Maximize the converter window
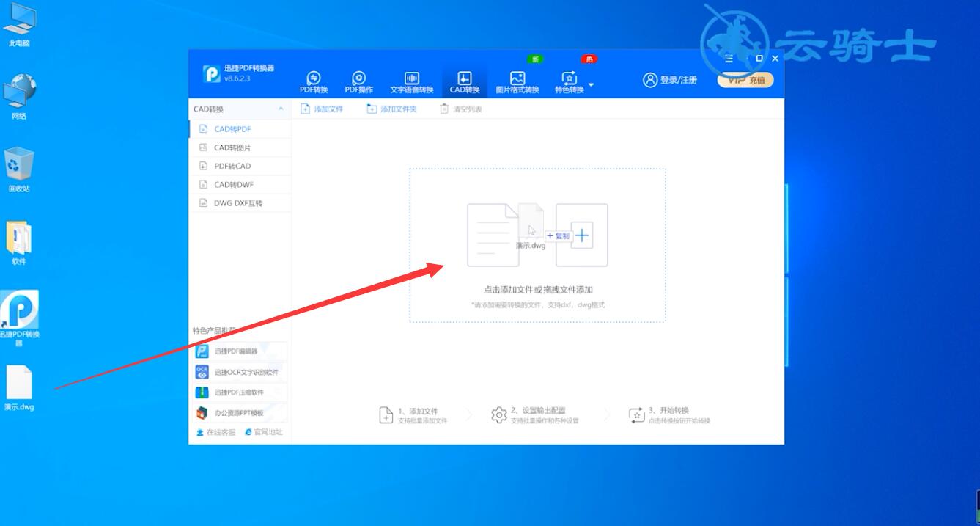The height and width of the screenshot is (526, 980). click(x=759, y=59)
